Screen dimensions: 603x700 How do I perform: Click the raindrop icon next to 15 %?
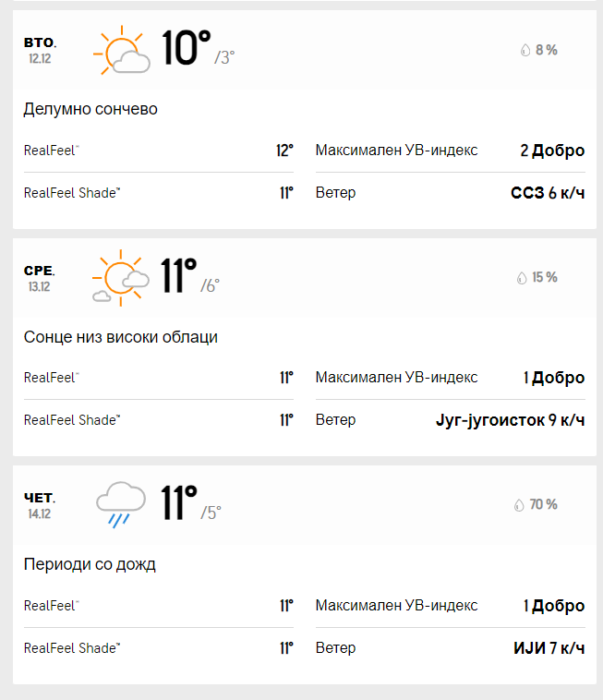point(522,278)
